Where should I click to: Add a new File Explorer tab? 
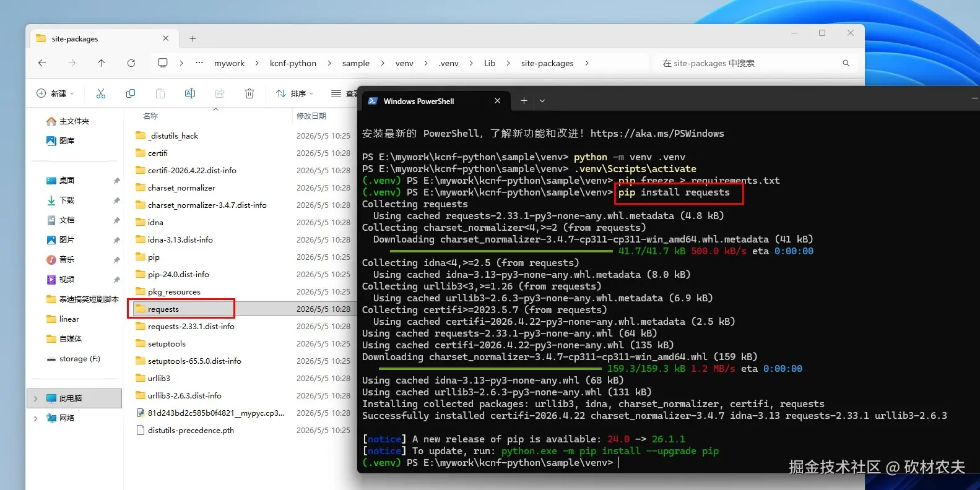(x=193, y=39)
